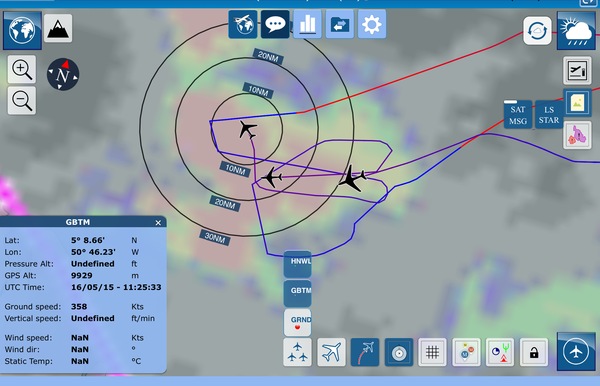The width and height of the screenshot is (600, 386).
Task: Open the settings gear icon
Action: point(372,24)
